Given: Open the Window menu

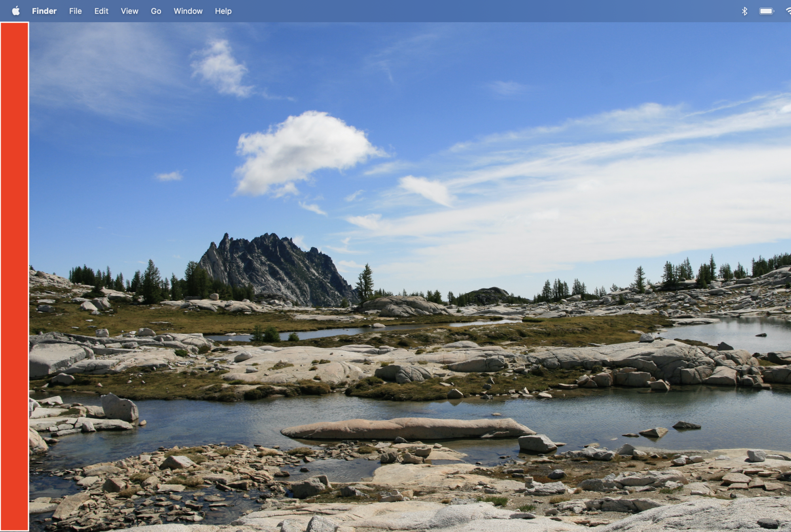Looking at the screenshot, I should click(188, 11).
